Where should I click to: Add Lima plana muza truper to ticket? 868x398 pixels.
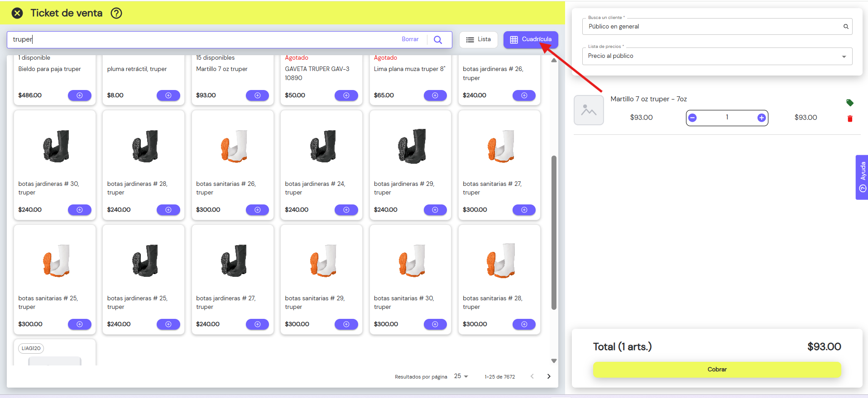[x=435, y=95]
